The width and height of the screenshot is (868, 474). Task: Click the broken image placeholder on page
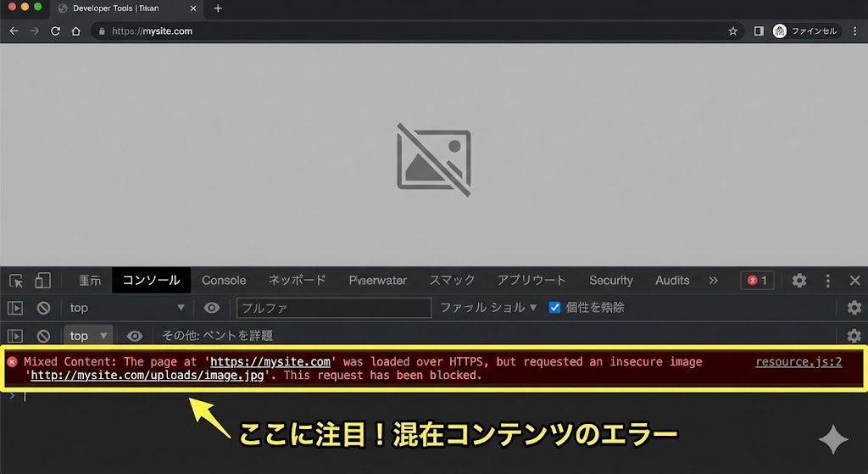[434, 160]
